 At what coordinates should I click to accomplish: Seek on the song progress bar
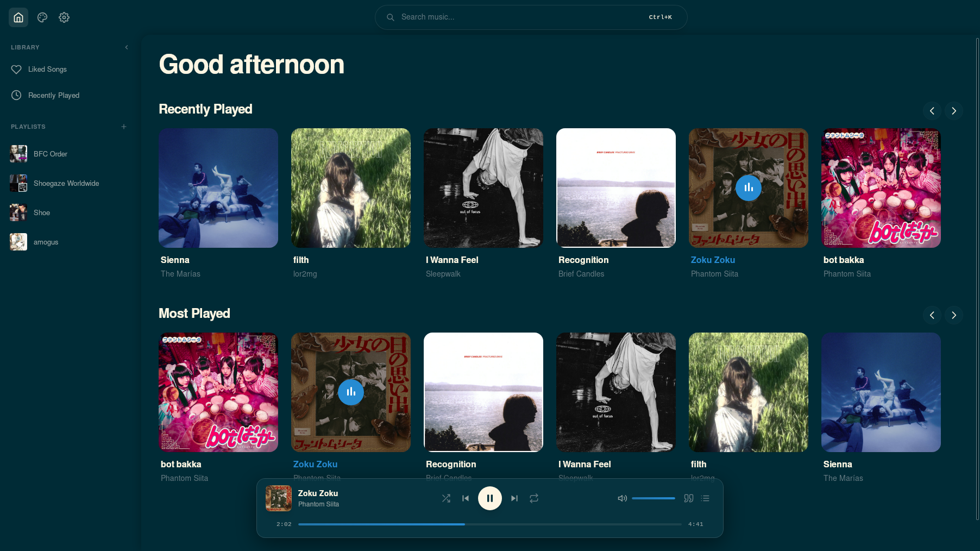click(x=490, y=524)
